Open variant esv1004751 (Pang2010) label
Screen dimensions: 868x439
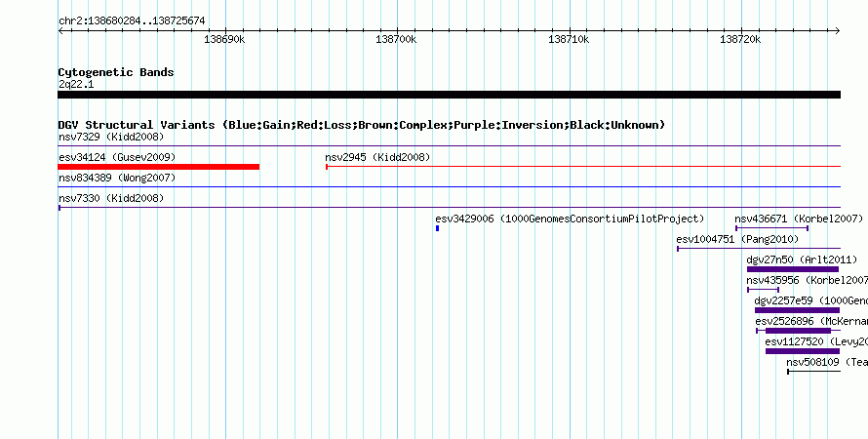coord(737,239)
